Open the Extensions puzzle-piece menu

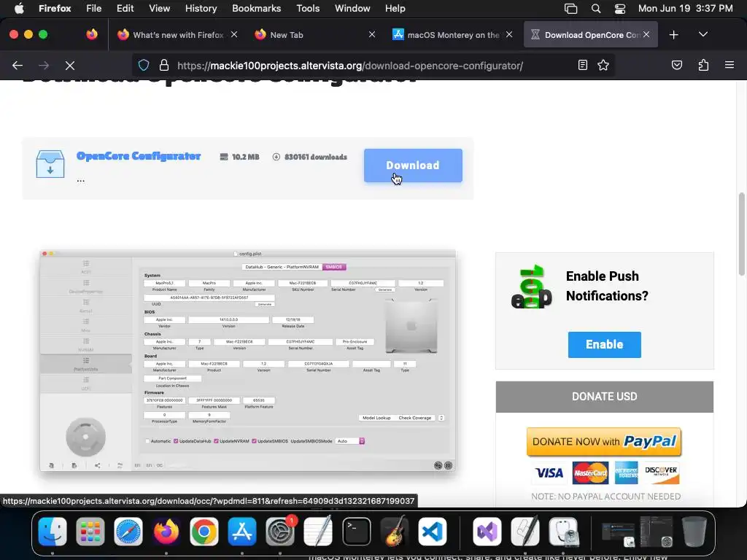coord(703,65)
